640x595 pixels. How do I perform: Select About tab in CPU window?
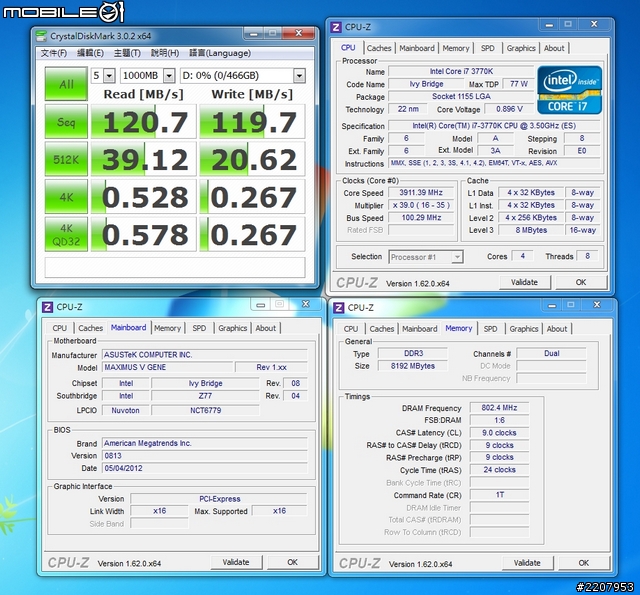(554, 48)
